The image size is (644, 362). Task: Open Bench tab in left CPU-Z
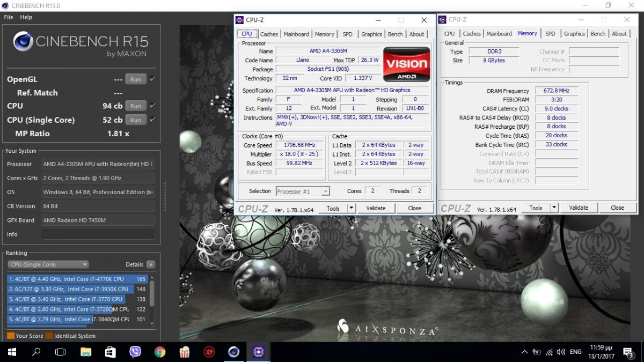pyautogui.click(x=395, y=34)
